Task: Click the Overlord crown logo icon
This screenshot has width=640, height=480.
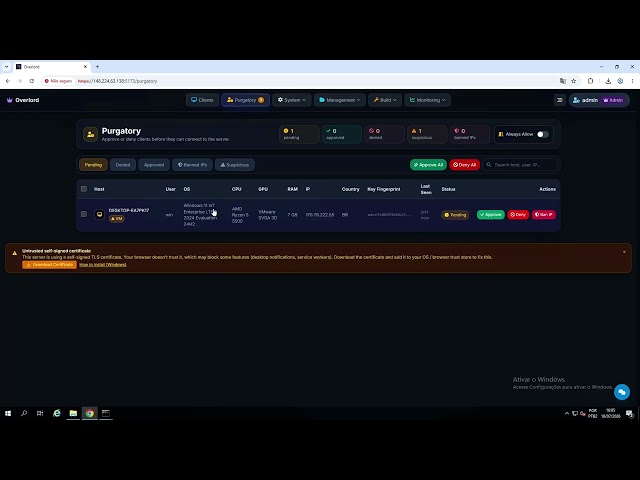Action: pos(9,100)
